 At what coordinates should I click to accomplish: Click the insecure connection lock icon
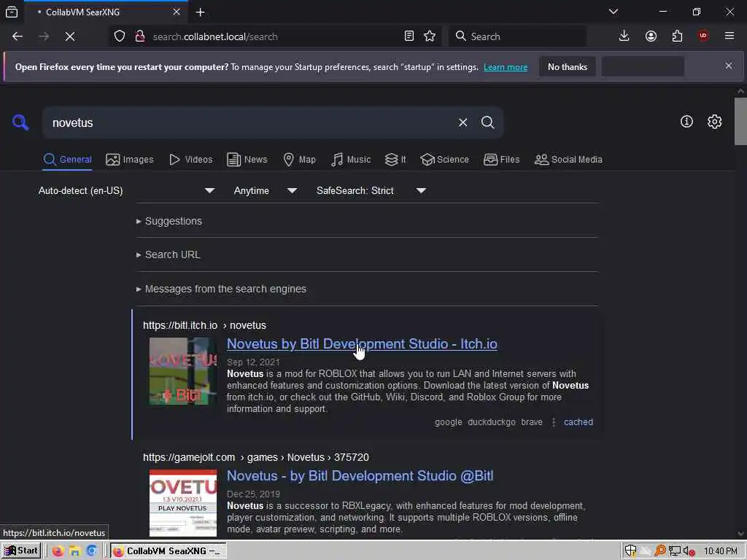point(140,36)
